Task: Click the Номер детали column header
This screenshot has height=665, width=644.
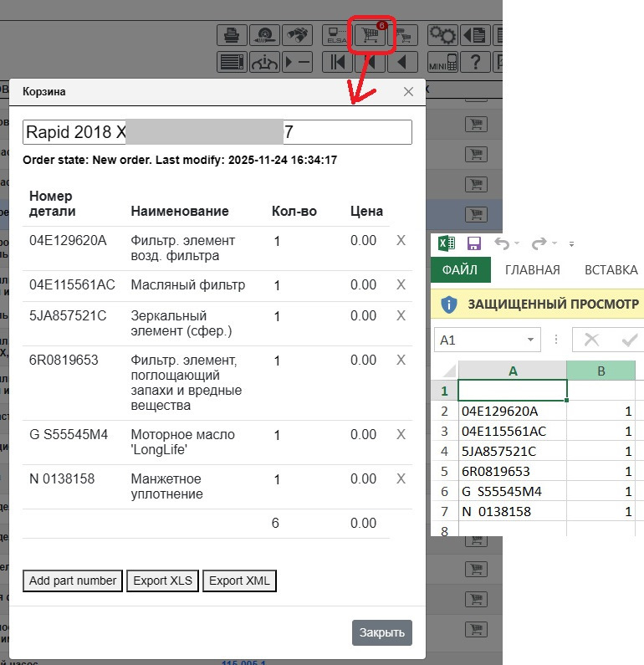Action: [52, 203]
